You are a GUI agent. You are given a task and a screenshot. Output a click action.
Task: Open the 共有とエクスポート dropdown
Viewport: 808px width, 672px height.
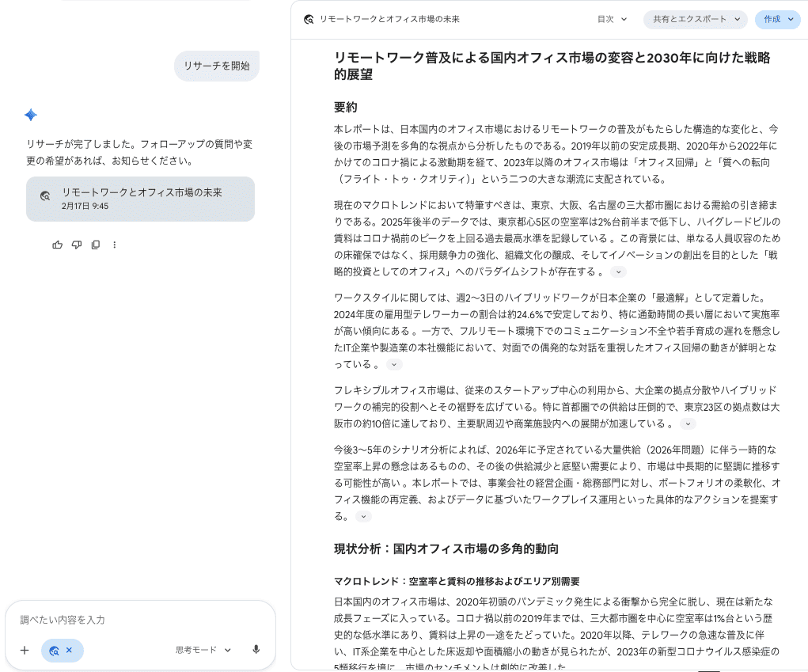[x=695, y=19]
